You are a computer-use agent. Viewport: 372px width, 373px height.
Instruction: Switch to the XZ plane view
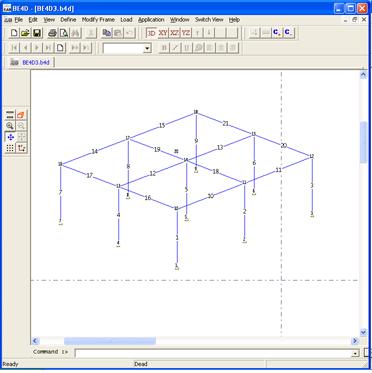click(x=175, y=33)
